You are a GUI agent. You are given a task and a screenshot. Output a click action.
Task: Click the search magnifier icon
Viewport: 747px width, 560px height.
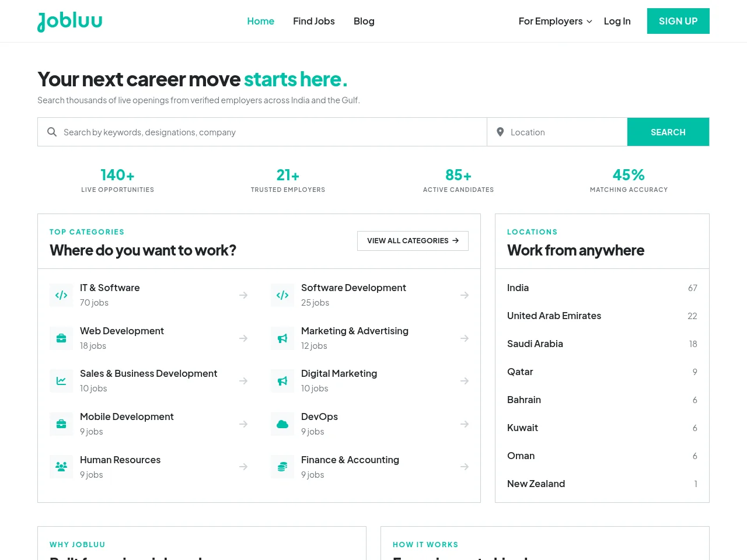52,132
